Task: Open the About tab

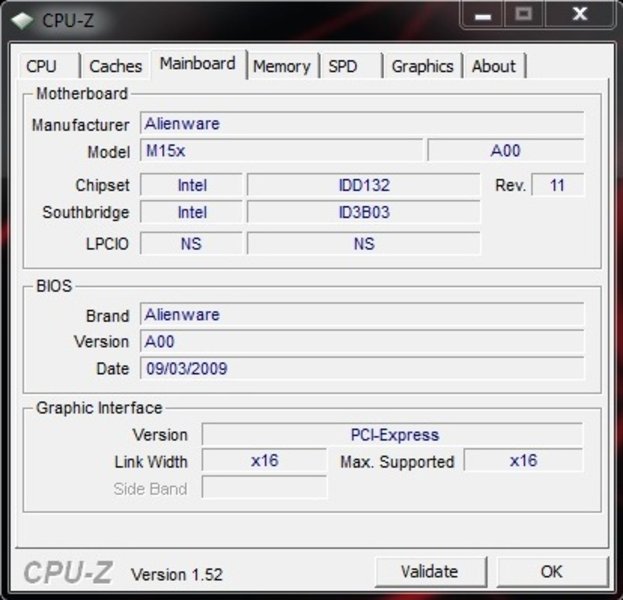Action: (x=494, y=66)
